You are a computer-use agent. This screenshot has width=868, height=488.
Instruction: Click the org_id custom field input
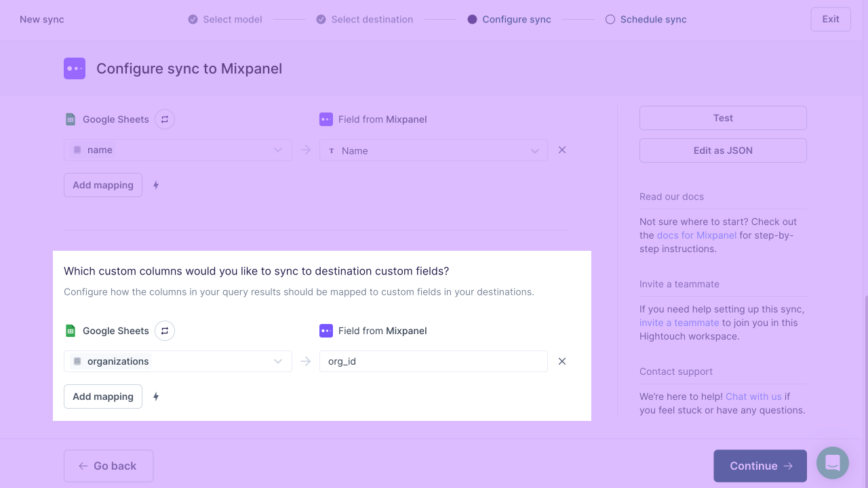point(433,361)
